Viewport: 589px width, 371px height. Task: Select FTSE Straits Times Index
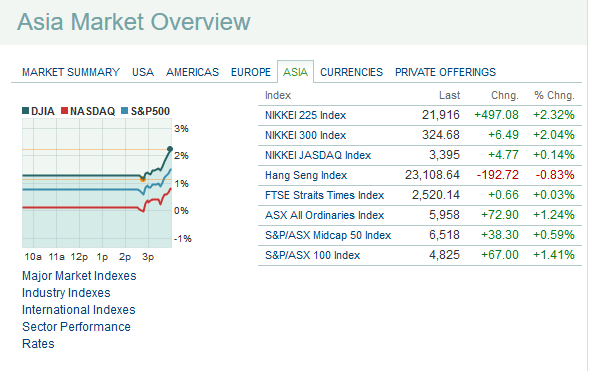[324, 195]
